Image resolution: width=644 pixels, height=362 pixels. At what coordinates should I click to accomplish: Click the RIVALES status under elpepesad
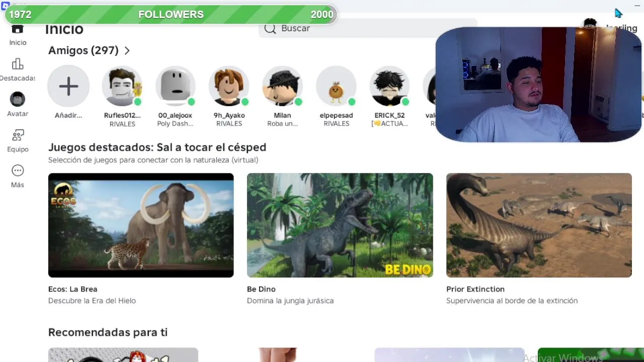(336, 124)
